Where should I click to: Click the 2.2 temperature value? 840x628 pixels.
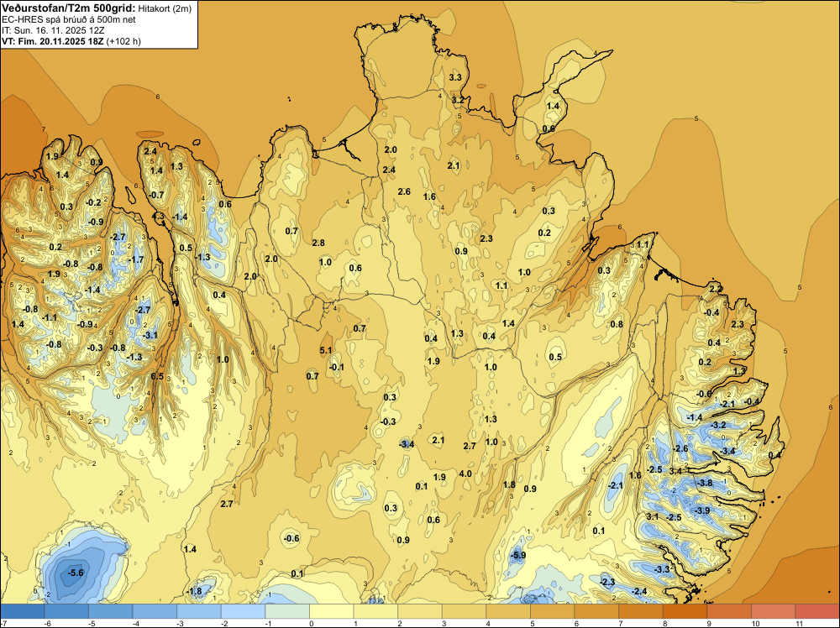coord(716,289)
